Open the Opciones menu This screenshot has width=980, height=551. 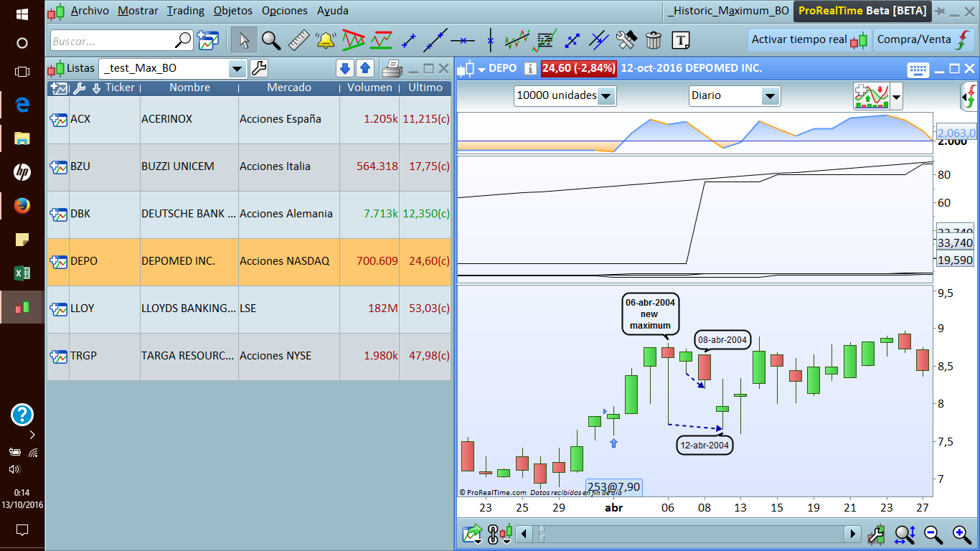(x=285, y=11)
